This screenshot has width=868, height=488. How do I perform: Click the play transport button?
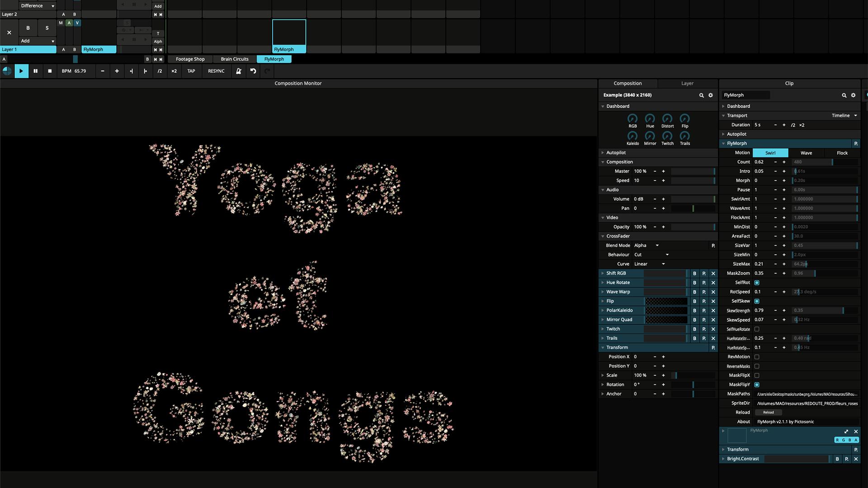[x=21, y=71]
